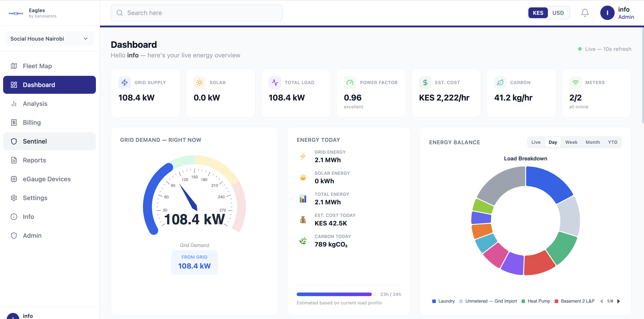This screenshot has height=319, width=644.
Task: Select the Live tab in Energy Balance
Action: [536, 142]
